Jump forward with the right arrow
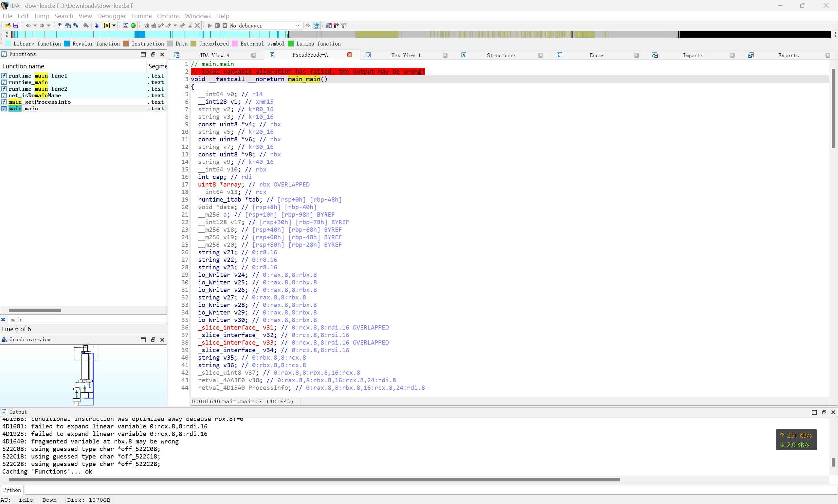 pos(42,26)
